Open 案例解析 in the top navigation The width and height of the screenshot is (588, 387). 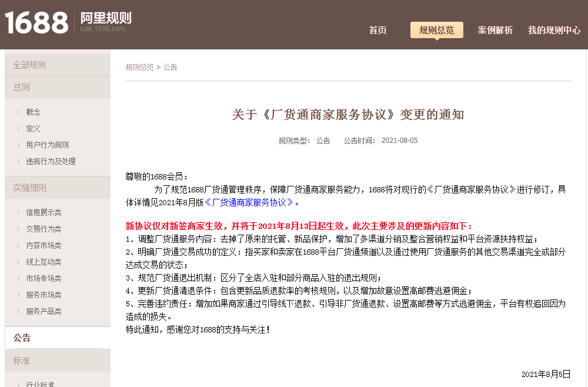point(495,30)
